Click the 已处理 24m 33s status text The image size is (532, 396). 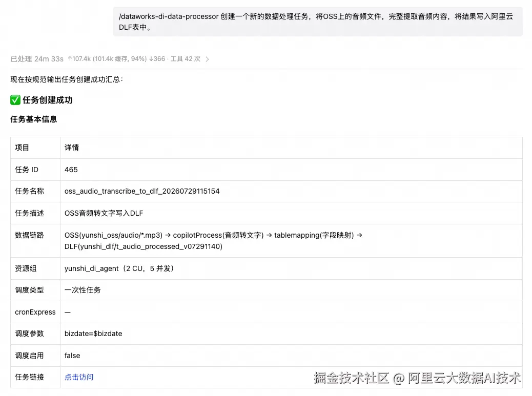[x=37, y=59]
